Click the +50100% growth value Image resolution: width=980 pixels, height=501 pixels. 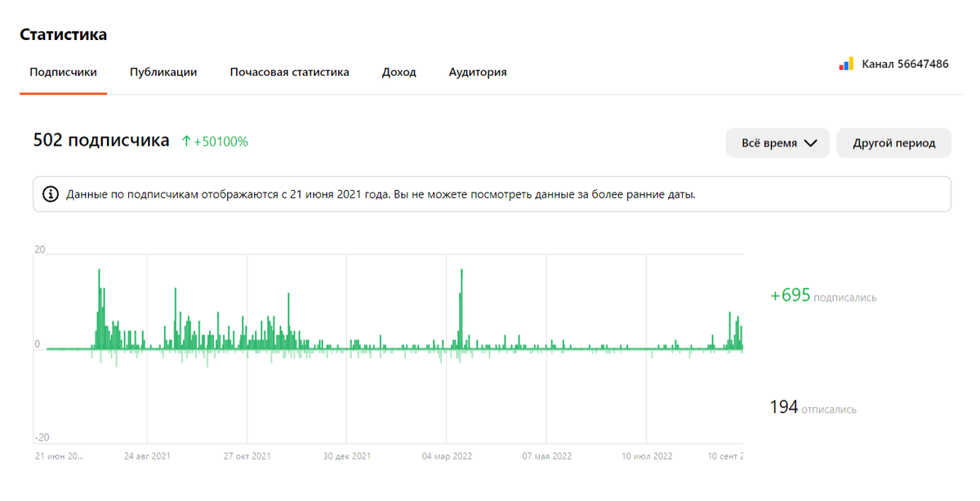click(220, 141)
